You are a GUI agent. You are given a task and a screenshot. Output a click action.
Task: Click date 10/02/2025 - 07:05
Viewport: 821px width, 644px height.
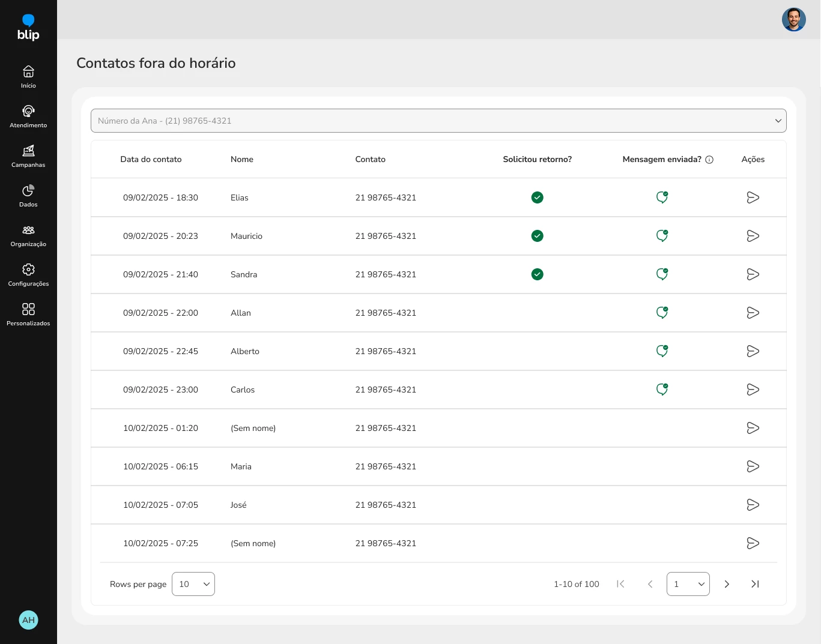point(160,505)
